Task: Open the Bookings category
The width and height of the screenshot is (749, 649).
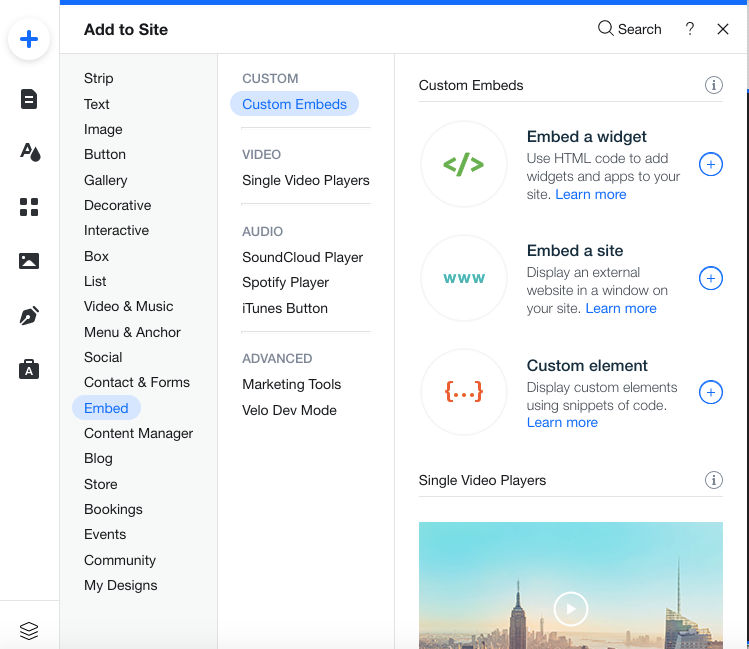Action: pyautogui.click(x=113, y=510)
